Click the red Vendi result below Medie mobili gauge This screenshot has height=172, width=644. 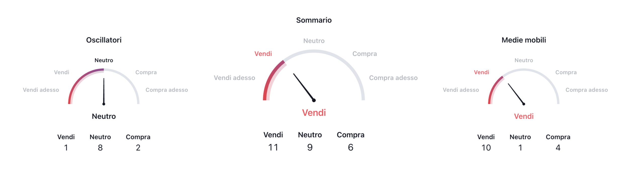tap(524, 116)
